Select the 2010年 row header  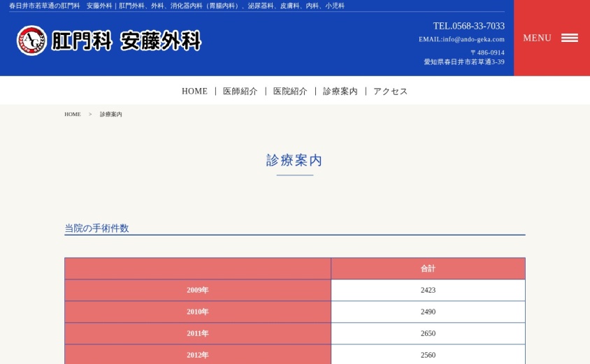198,312
